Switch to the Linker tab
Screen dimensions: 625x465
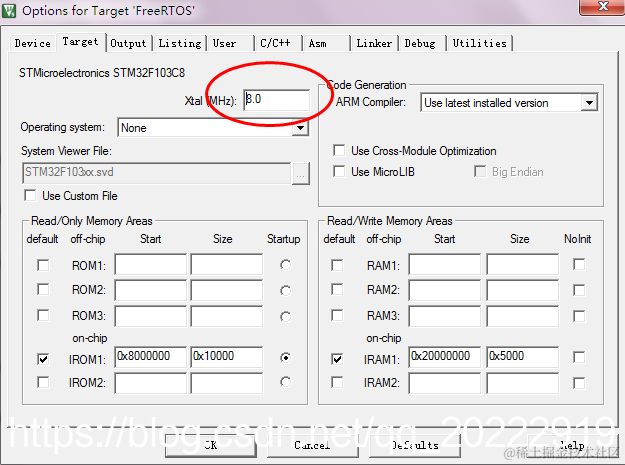point(374,43)
